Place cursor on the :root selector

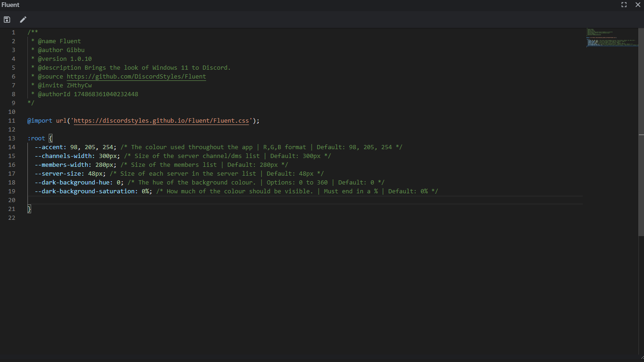tap(36, 138)
